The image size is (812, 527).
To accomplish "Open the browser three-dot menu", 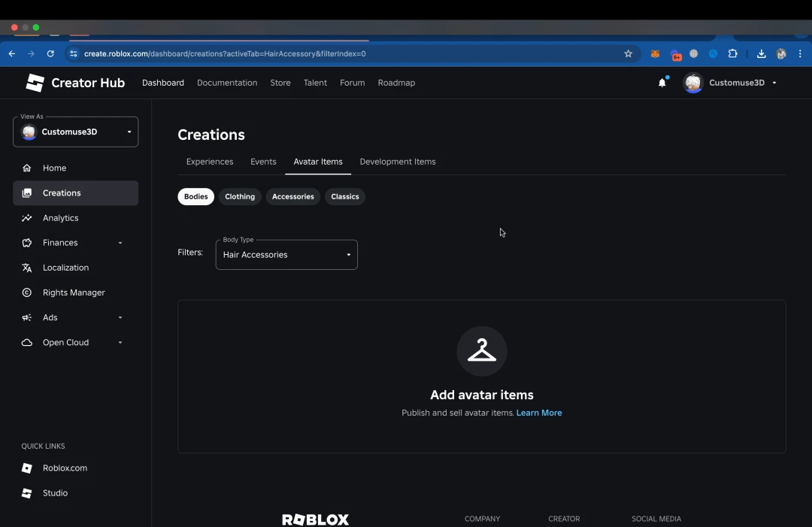I will 800,53.
